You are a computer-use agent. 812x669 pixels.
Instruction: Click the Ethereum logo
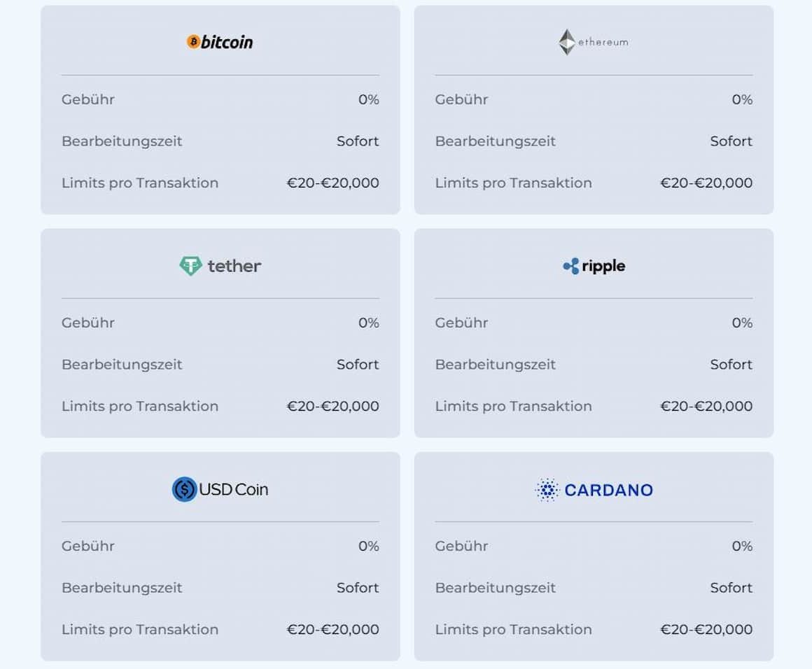594,42
